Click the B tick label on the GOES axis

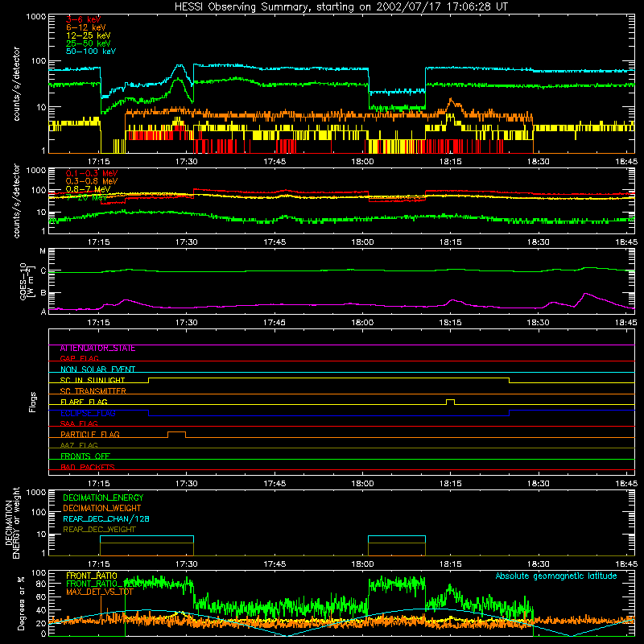pyautogui.click(x=43, y=293)
